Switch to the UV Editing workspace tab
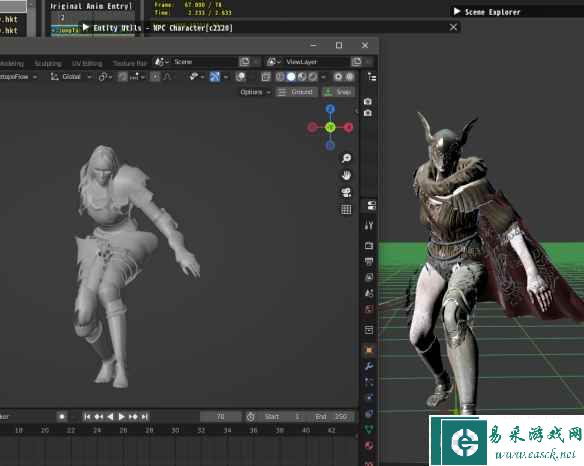 [87, 63]
